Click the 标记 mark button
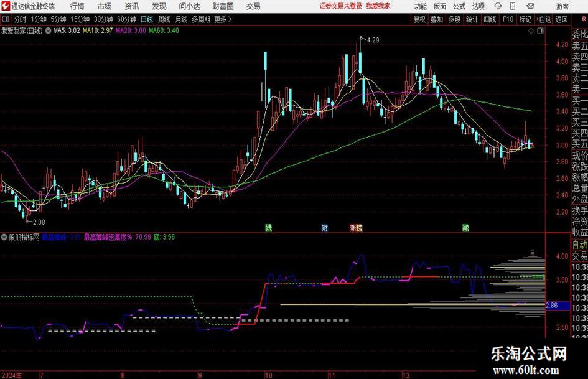This screenshot has height=379, width=588. click(x=525, y=19)
